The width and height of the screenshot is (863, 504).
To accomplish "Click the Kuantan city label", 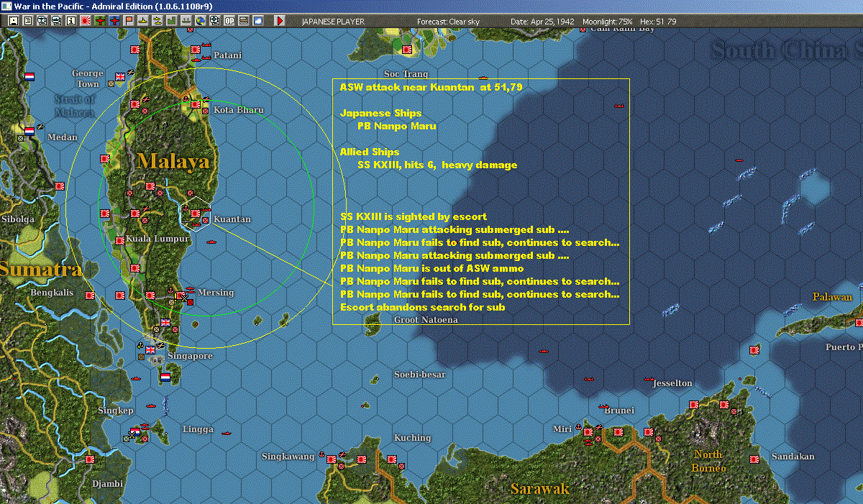I will coord(232,219).
